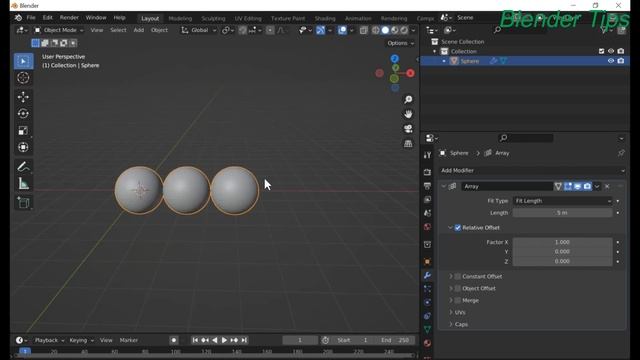Open the Render menu

pos(69,18)
